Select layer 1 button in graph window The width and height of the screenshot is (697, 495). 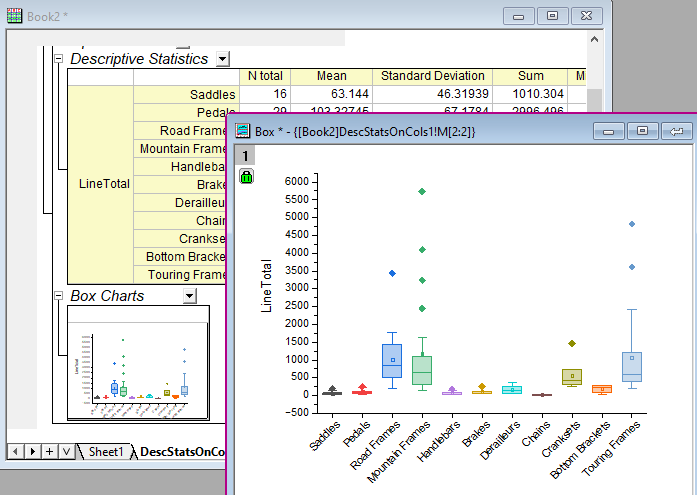point(246,155)
